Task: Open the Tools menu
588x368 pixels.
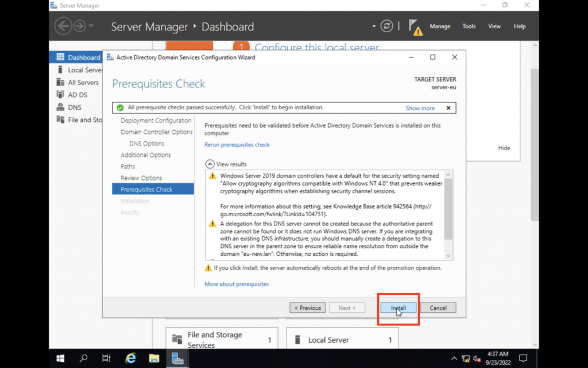Action: (469, 26)
